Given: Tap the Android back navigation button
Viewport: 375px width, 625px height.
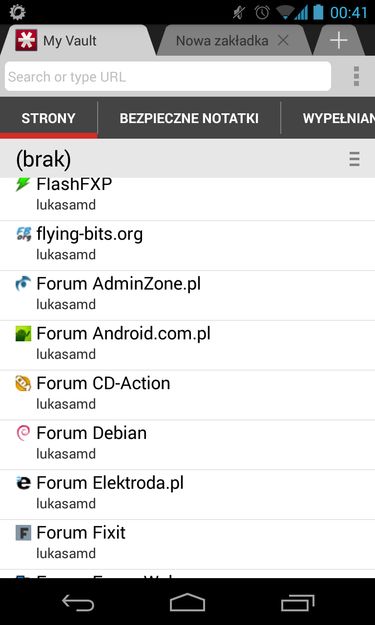Looking at the screenshot, I should (x=78, y=603).
